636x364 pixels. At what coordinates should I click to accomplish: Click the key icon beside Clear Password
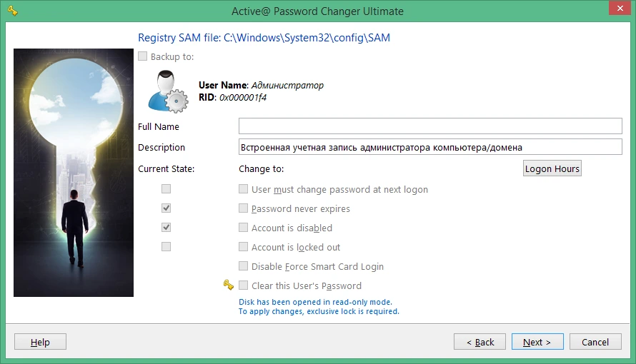[229, 285]
